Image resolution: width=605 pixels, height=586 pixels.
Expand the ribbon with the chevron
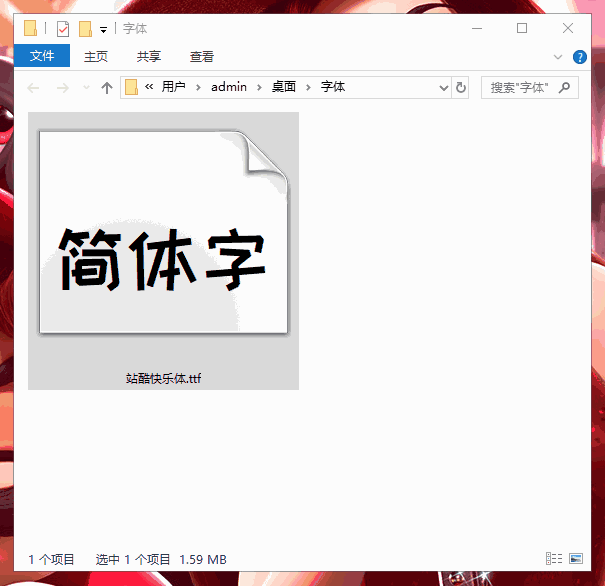pyautogui.click(x=558, y=57)
